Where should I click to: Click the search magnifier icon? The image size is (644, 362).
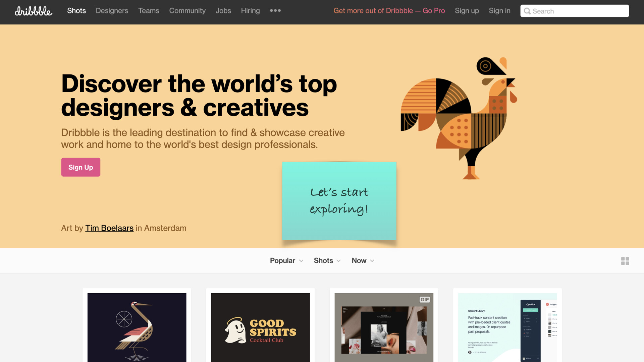point(527,11)
